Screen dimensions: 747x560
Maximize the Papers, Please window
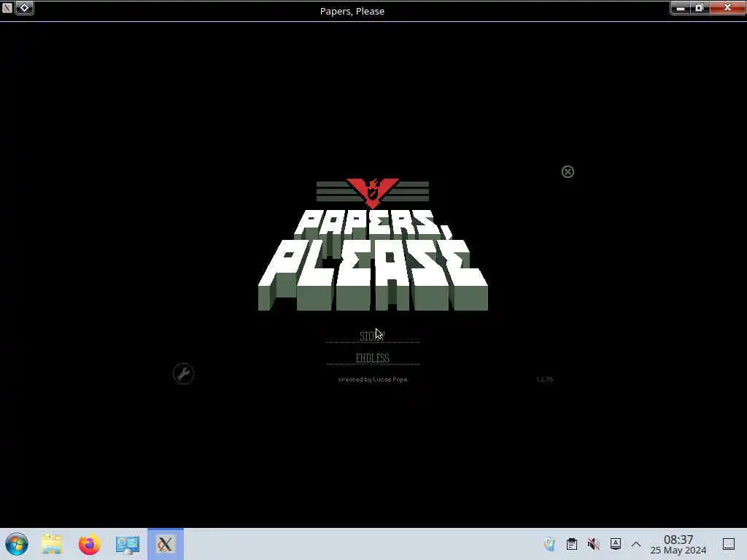click(x=700, y=8)
